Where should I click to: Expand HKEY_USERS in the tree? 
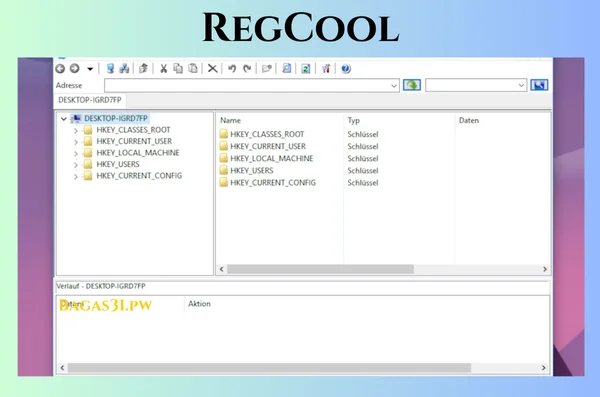[76, 165]
